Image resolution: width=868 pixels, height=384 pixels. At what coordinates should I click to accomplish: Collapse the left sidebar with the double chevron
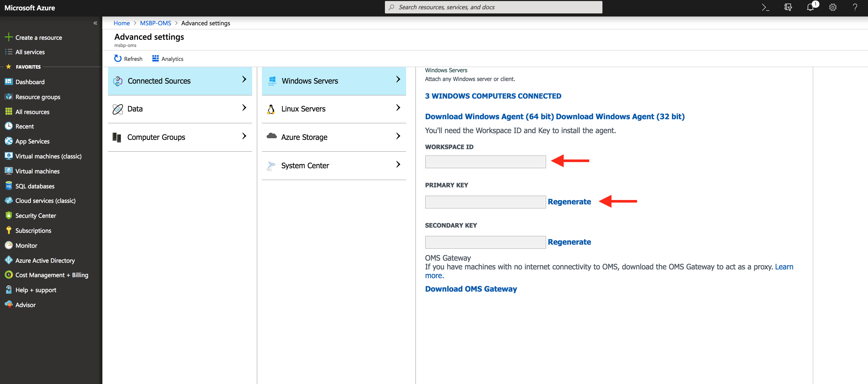[95, 23]
